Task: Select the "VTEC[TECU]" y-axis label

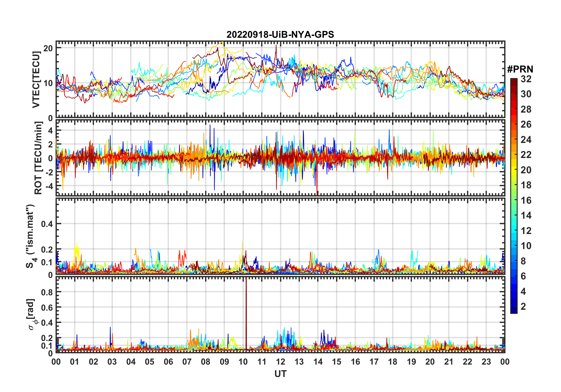Action: point(36,80)
